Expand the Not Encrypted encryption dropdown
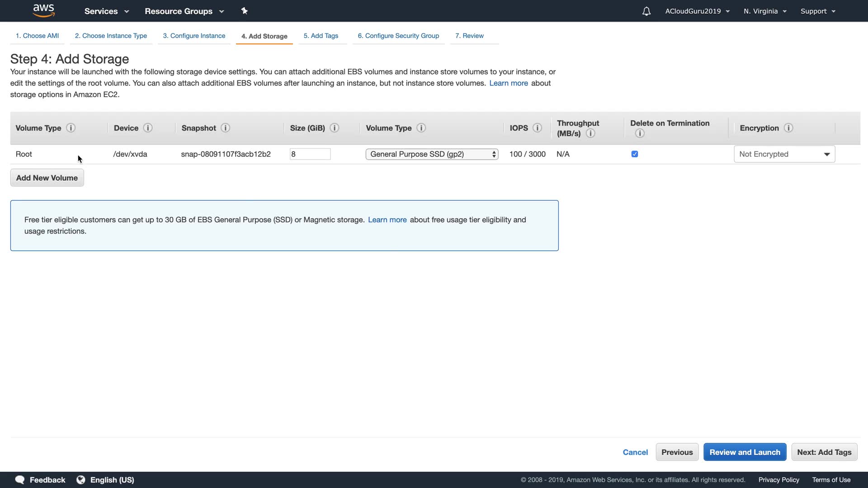The height and width of the screenshot is (488, 868). (x=784, y=154)
